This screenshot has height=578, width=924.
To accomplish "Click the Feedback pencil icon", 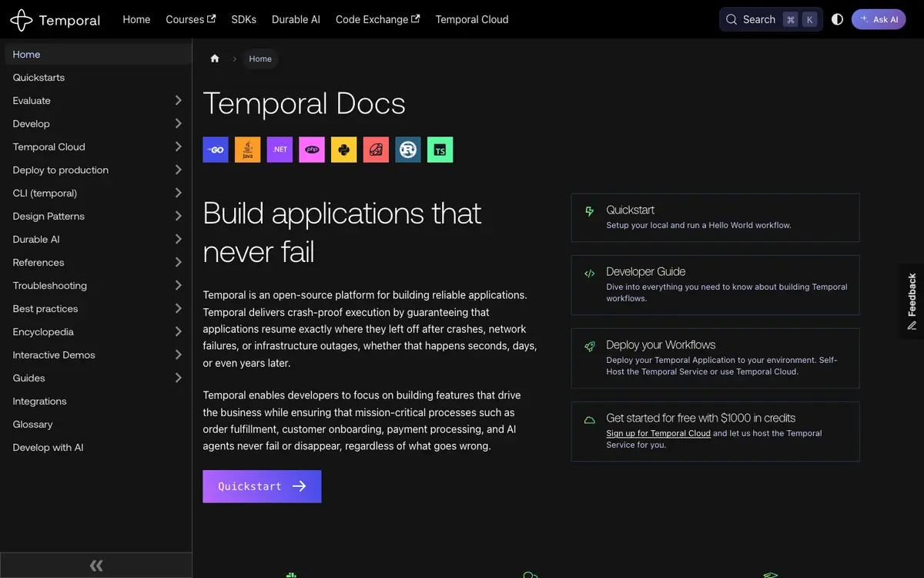I will pos(912,325).
